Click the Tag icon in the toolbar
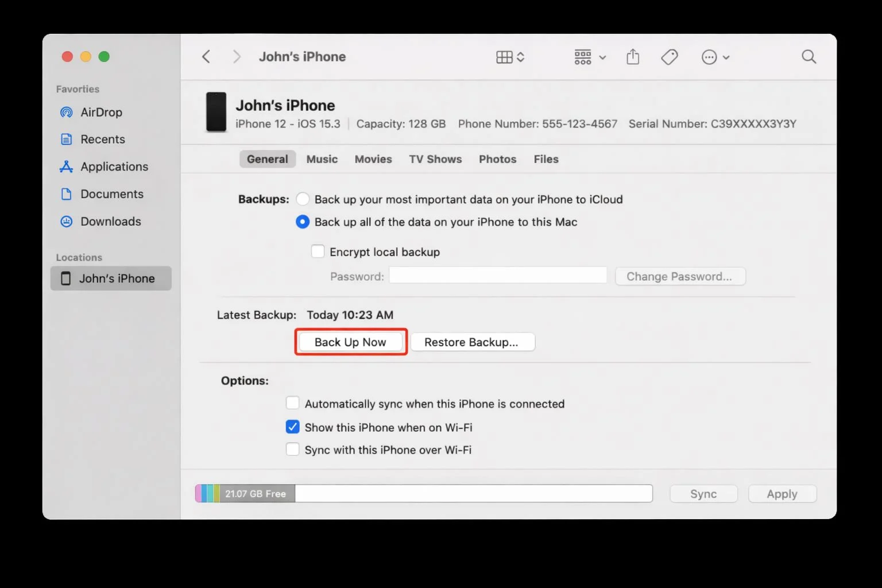 [x=670, y=56]
